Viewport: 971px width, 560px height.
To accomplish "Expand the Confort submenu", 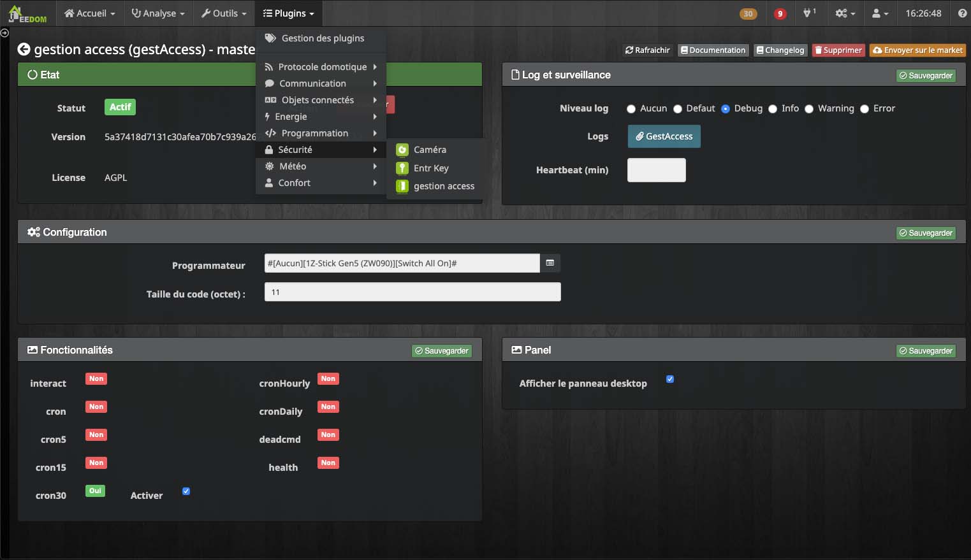I will coord(321,183).
